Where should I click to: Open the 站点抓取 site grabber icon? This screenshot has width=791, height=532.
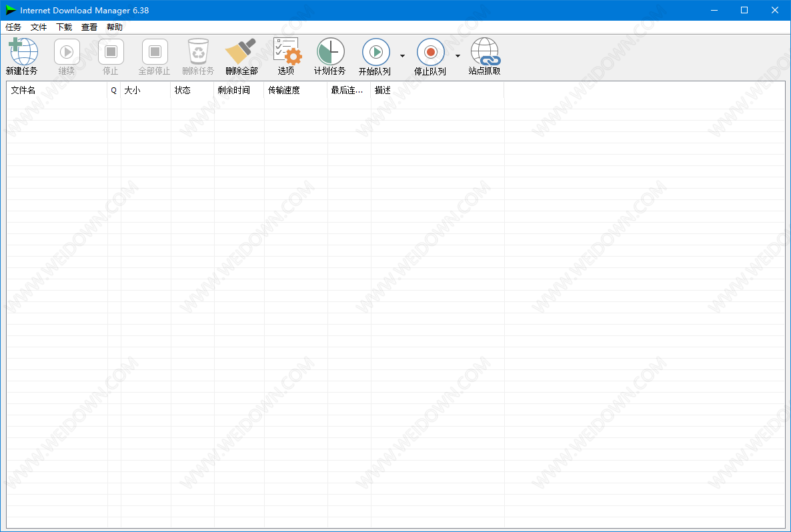(x=486, y=51)
